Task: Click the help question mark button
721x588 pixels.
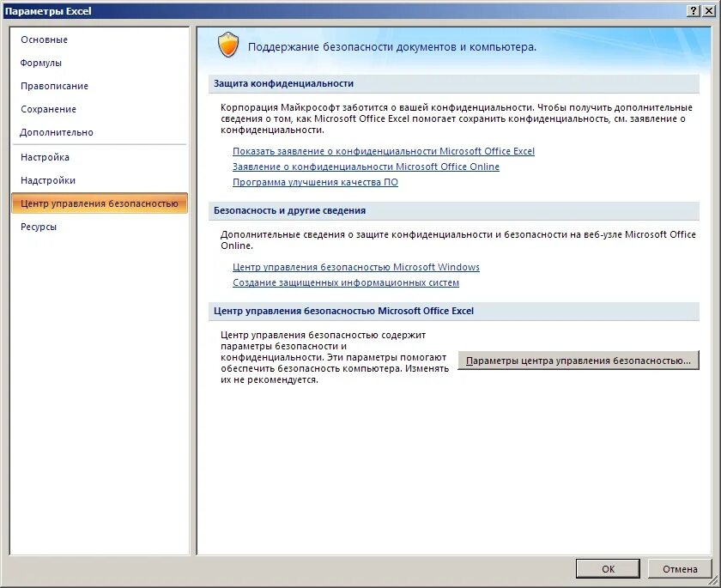Action: [694, 11]
